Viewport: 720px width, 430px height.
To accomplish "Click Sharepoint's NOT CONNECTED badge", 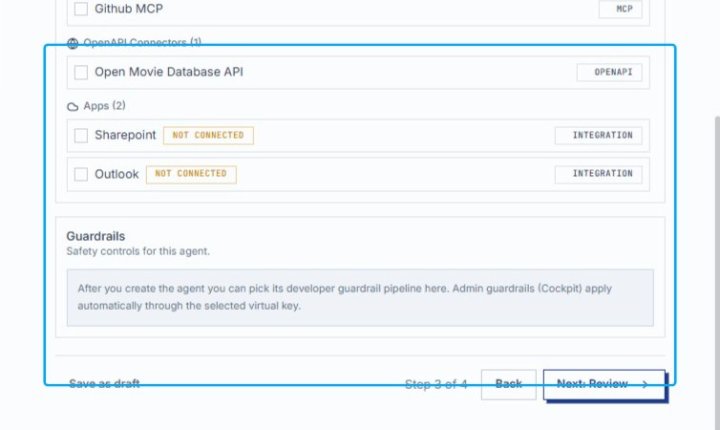I will point(208,136).
